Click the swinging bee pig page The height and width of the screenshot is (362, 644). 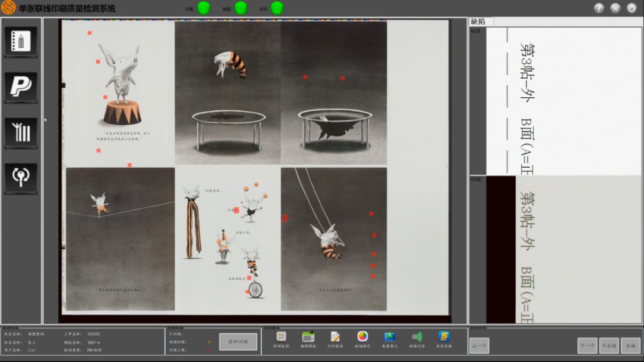click(334, 239)
